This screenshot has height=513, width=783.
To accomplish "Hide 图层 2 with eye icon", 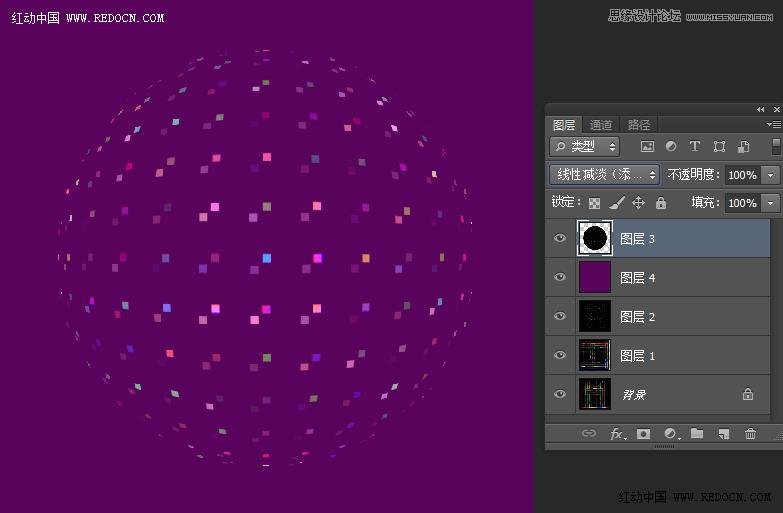I will (x=560, y=316).
